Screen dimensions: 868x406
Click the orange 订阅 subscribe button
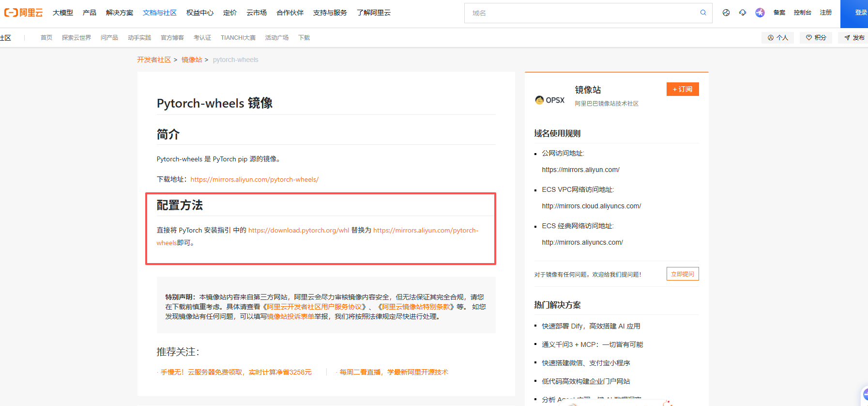(x=682, y=89)
